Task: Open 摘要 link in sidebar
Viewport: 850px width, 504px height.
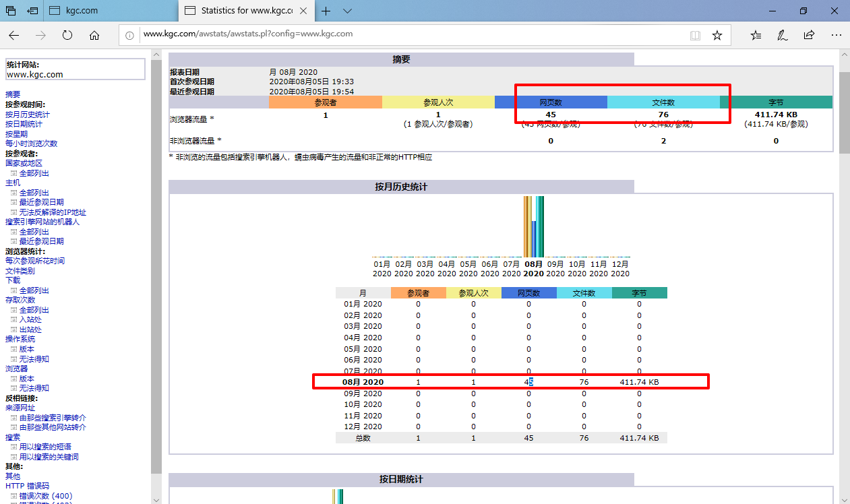Action: pos(13,94)
